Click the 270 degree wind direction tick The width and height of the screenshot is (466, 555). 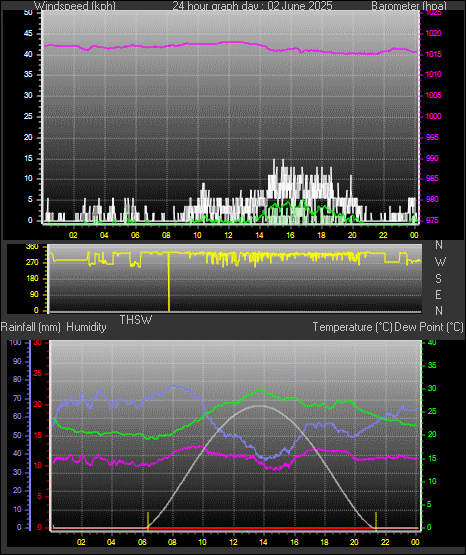(x=32, y=263)
